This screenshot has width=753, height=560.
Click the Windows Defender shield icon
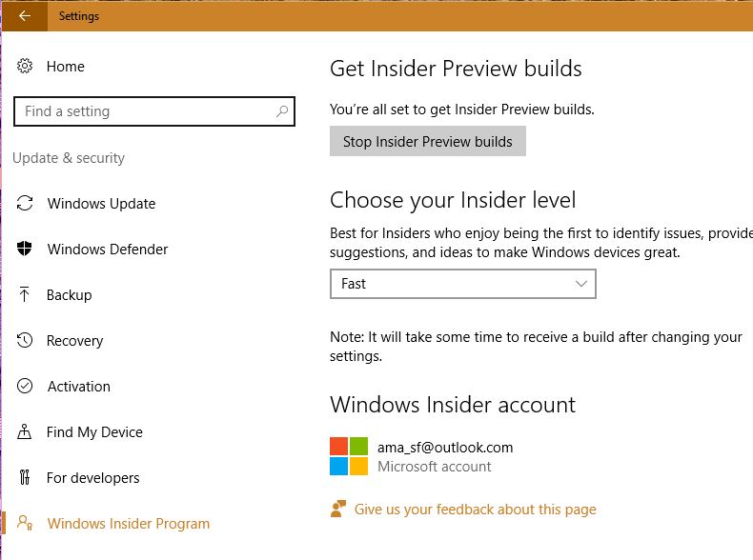pyautogui.click(x=26, y=250)
